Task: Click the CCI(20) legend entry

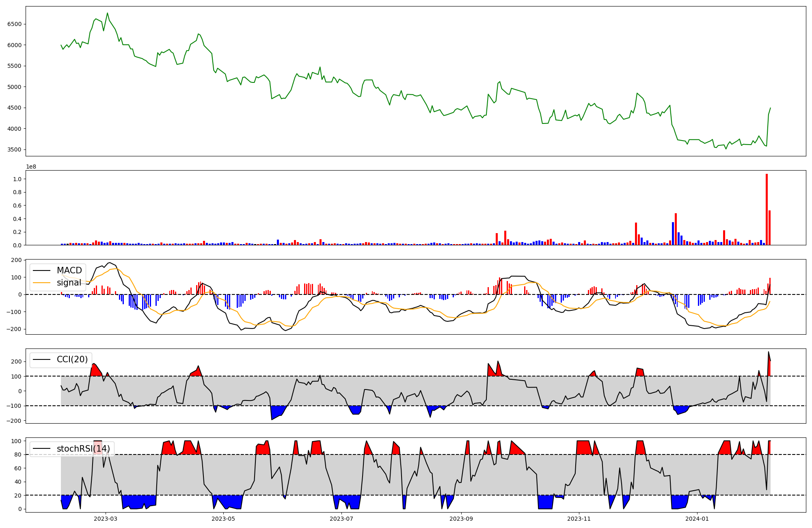Action: coord(72,359)
